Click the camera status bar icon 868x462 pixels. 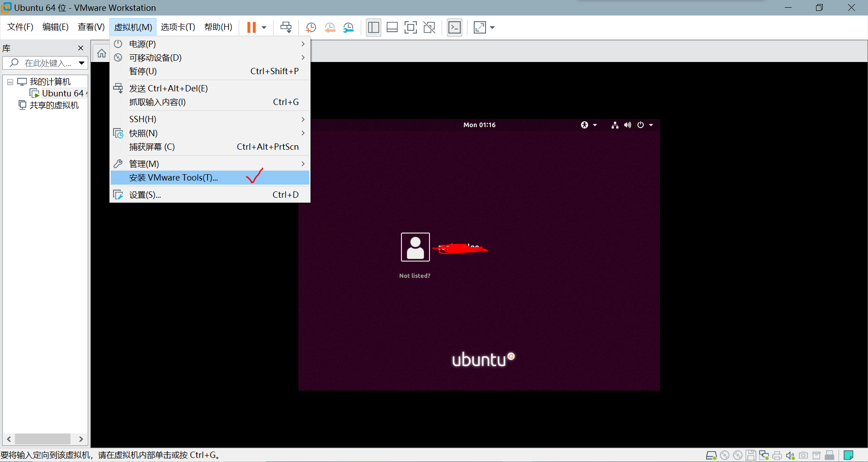[803, 455]
